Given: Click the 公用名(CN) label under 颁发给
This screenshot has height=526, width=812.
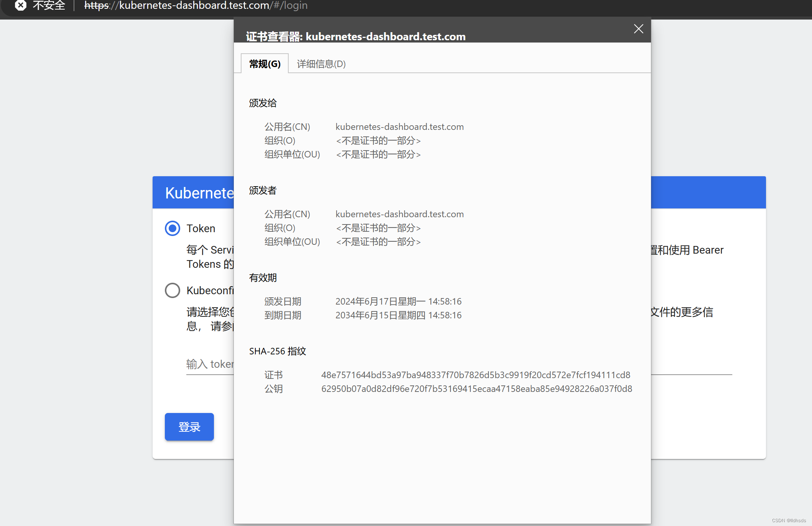Looking at the screenshot, I should tap(287, 127).
